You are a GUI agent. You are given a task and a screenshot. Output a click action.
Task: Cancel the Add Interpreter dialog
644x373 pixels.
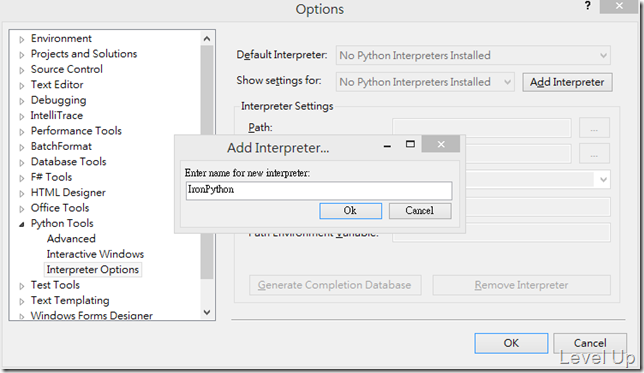pos(420,211)
